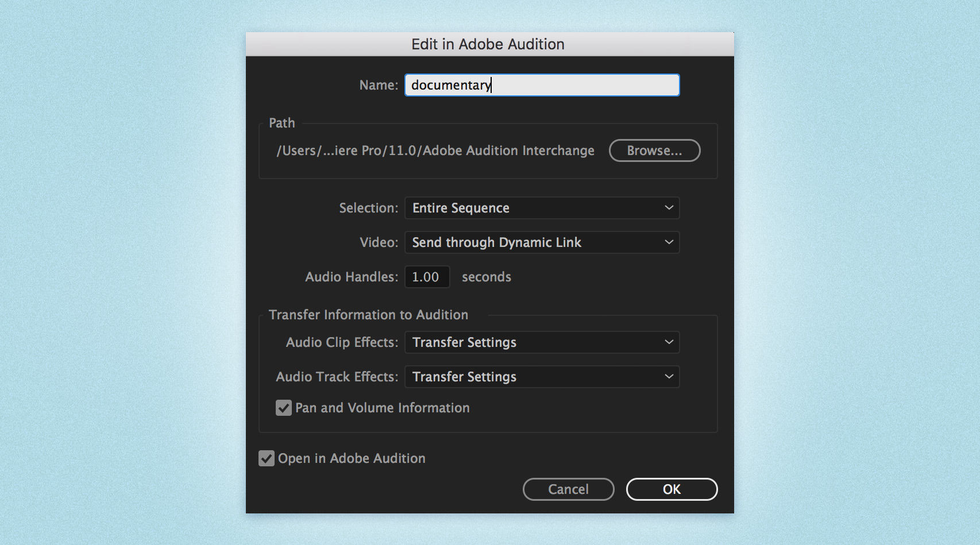Open the Audio Clip Effects dropdown
The height and width of the screenshot is (545, 980).
[x=668, y=342]
